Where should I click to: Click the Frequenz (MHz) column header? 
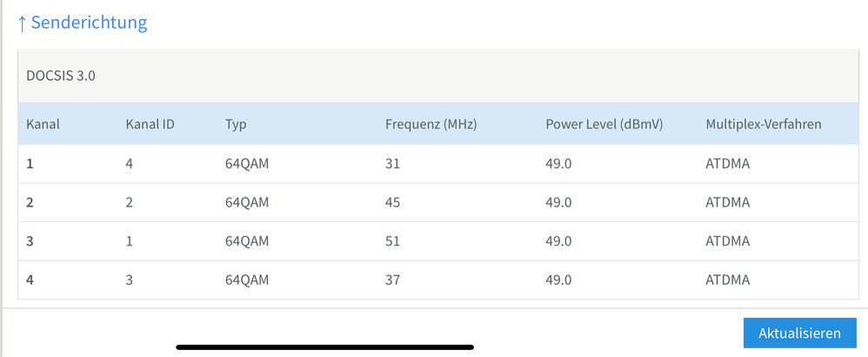pos(431,124)
